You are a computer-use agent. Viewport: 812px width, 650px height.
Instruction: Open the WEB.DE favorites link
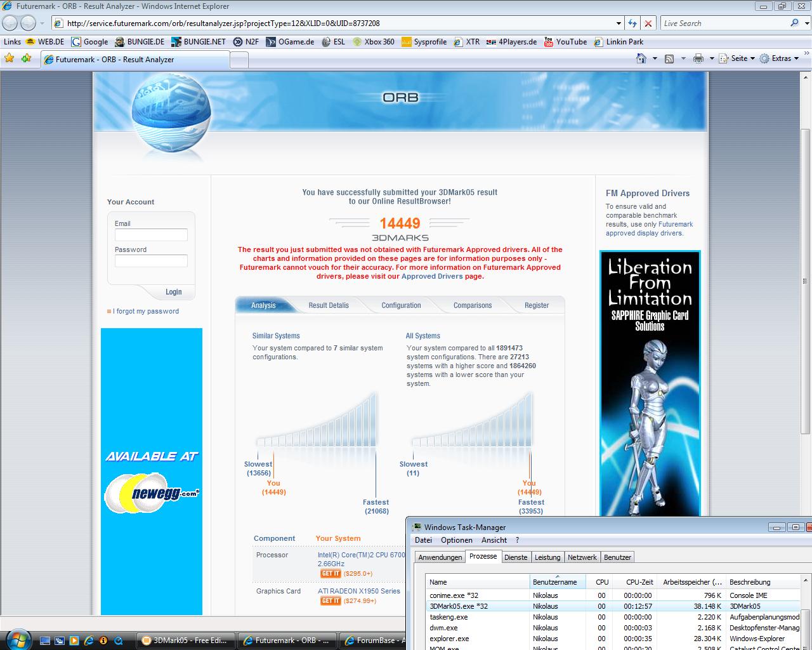[x=45, y=42]
